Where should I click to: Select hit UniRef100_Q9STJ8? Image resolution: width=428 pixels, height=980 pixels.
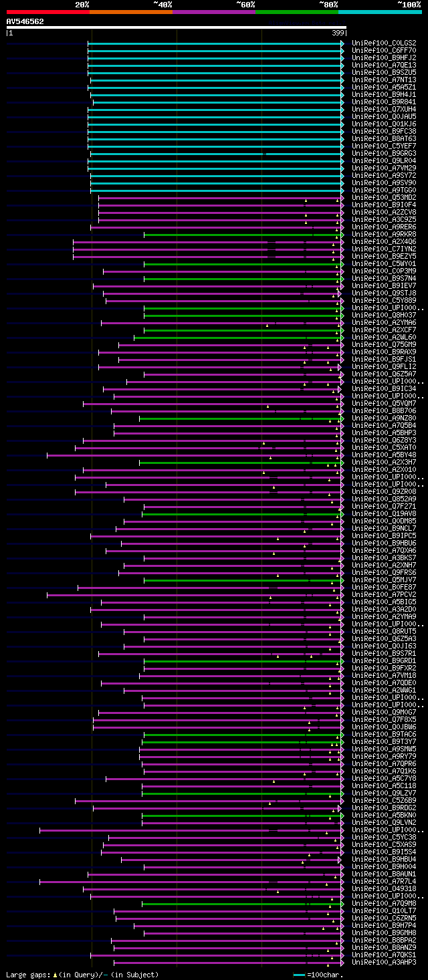(x=383, y=293)
